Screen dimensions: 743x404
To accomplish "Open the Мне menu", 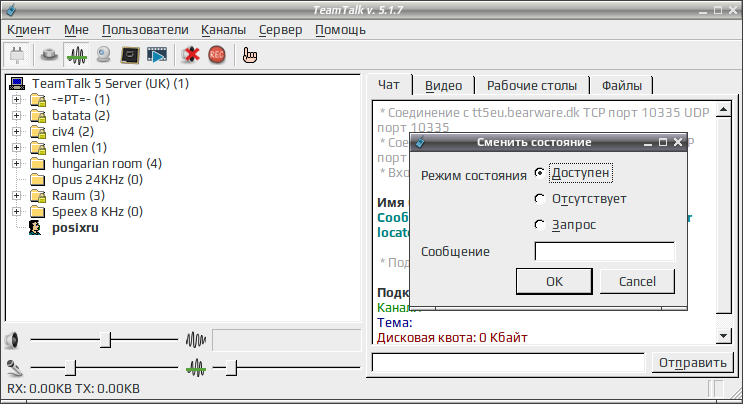I will point(76,30).
